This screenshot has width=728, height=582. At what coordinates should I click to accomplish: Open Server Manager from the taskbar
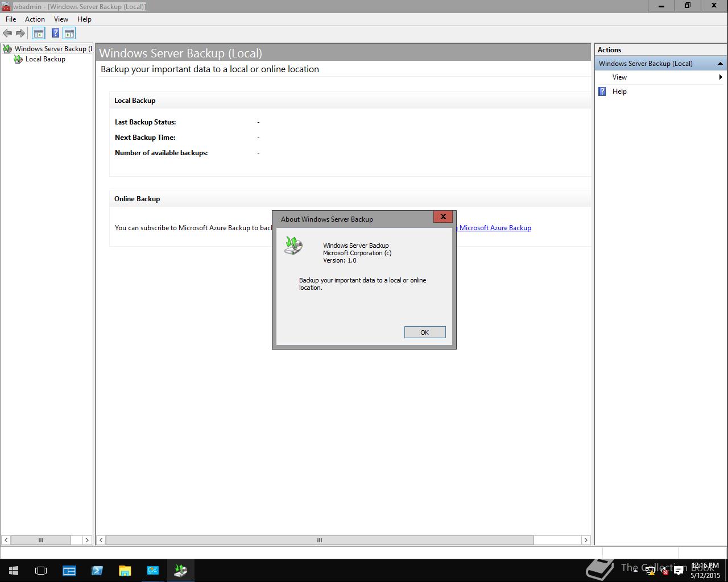pos(69,571)
